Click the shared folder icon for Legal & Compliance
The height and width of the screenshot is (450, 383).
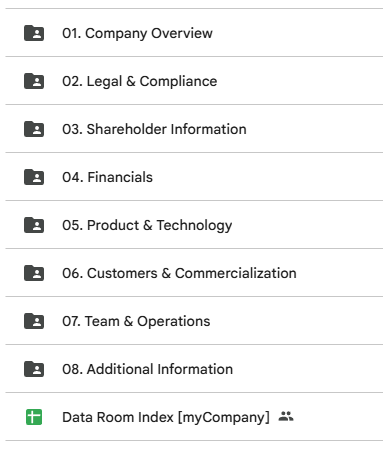34,81
